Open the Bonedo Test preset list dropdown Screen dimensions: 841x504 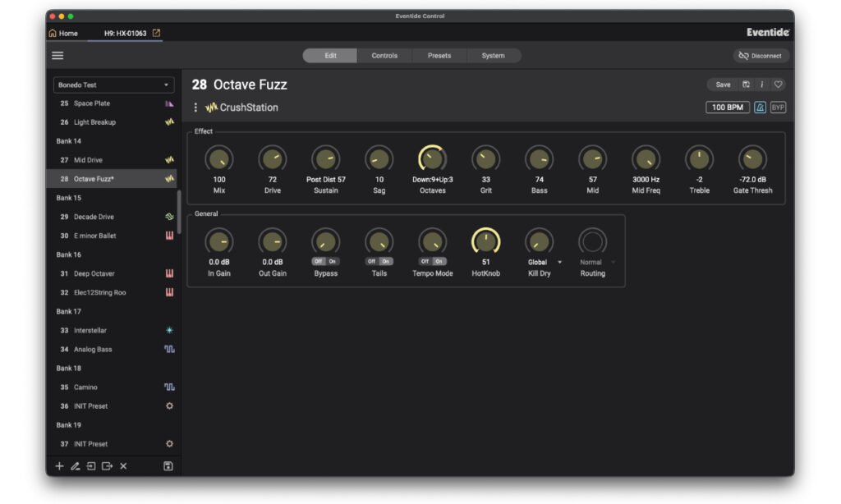pos(113,85)
